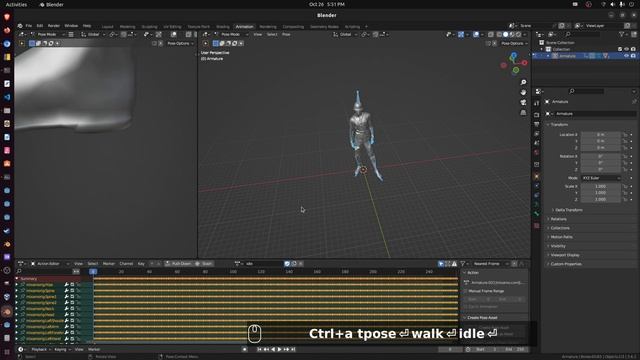Viewport: 640px width, 360px height.
Task: Switch perspective/orthographic with grid icon
Action: point(523,112)
